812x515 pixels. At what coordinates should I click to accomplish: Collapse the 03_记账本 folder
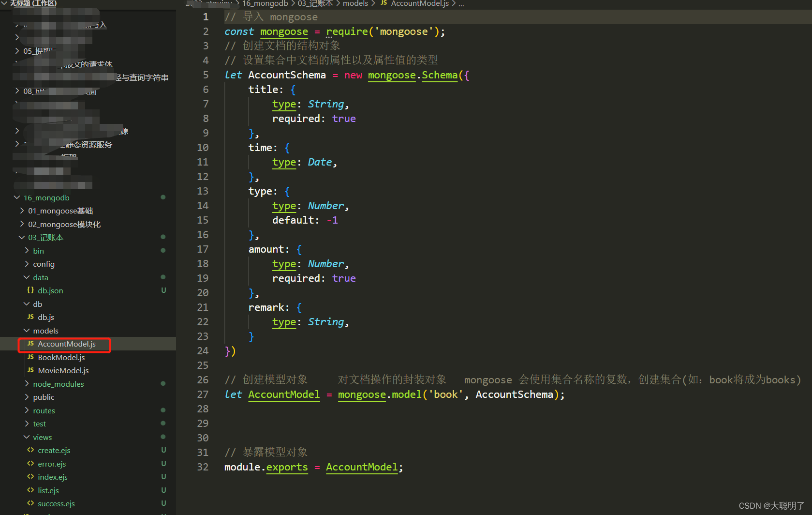[x=22, y=238]
